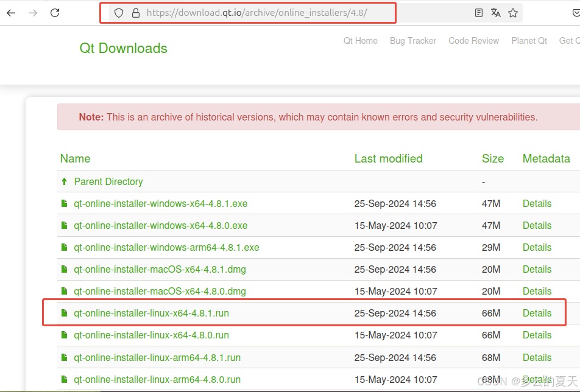Download qt-online-installer-windows-x64-4.8.1.exe
This screenshot has width=580, height=392.
[161, 203]
